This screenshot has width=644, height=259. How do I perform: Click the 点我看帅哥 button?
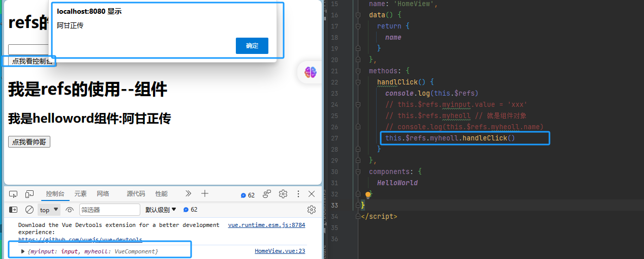click(29, 142)
